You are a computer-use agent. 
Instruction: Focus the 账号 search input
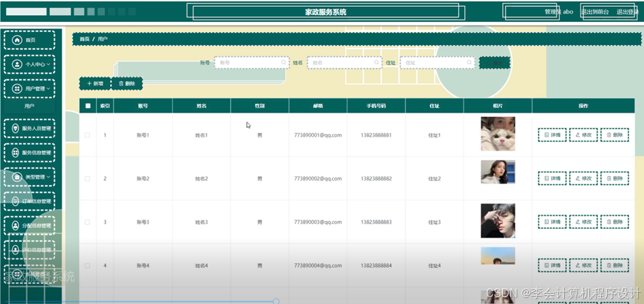point(252,63)
